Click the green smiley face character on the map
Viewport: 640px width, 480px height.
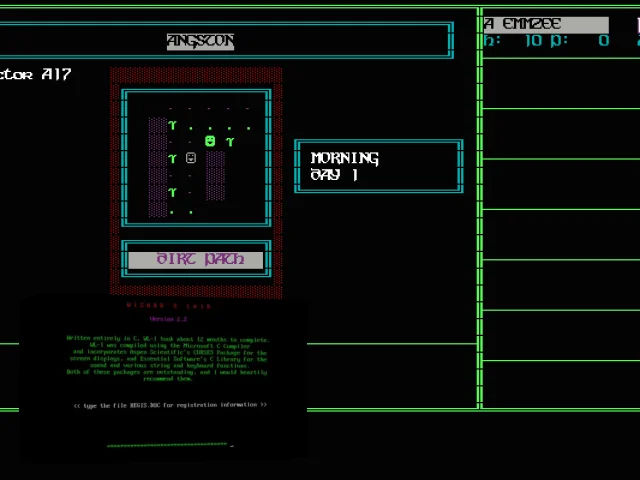pos(210,141)
